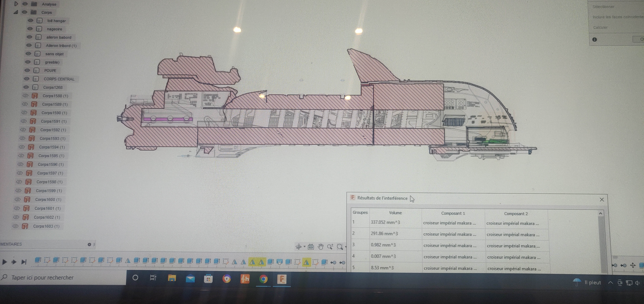Open the Fusion 360 taskbar icon
644x304 pixels.
point(282,279)
